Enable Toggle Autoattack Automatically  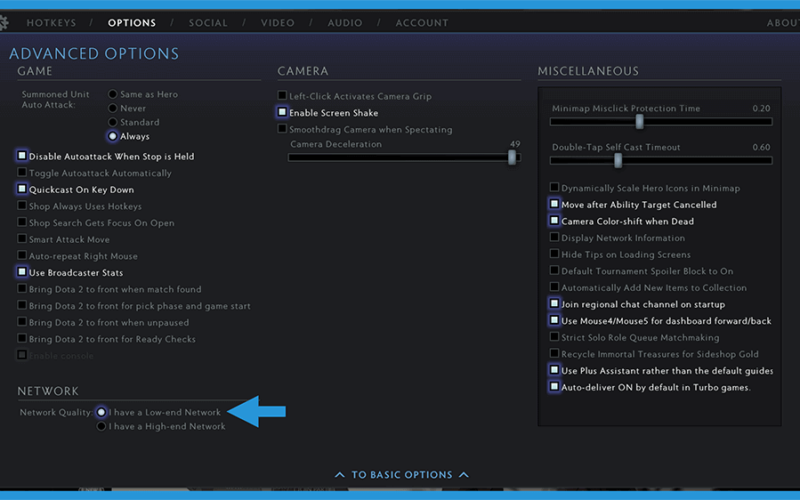(22, 172)
